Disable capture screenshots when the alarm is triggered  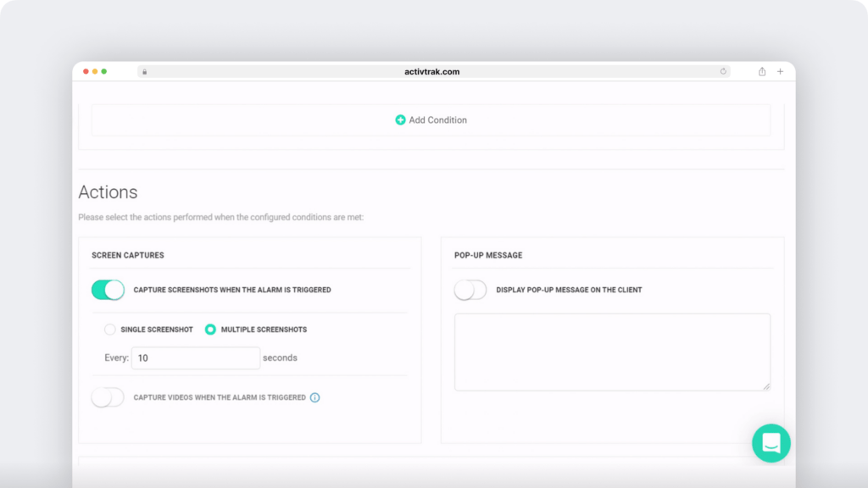tap(107, 290)
